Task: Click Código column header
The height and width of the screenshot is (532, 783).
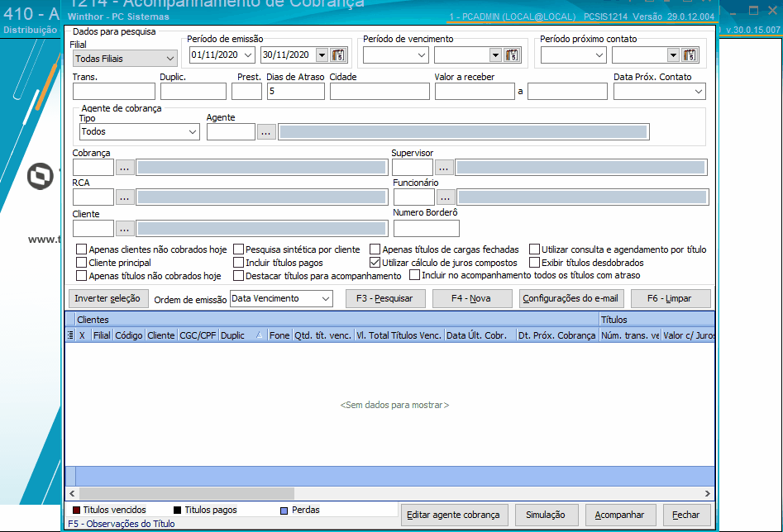Action: [x=129, y=335]
